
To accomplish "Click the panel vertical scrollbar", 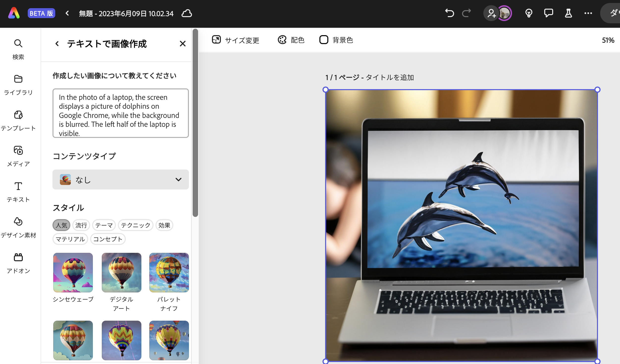I will 195,123.
